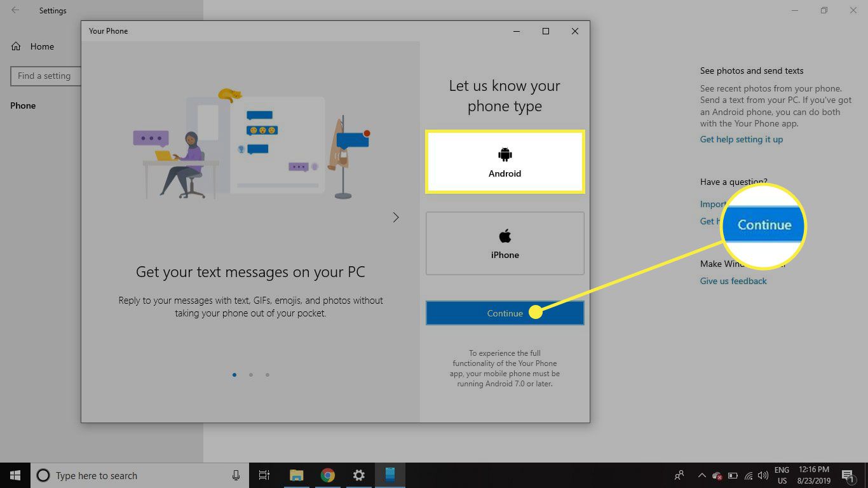Click OneDrive cloud icon with error
This screenshot has width=868, height=488.
tap(717, 475)
